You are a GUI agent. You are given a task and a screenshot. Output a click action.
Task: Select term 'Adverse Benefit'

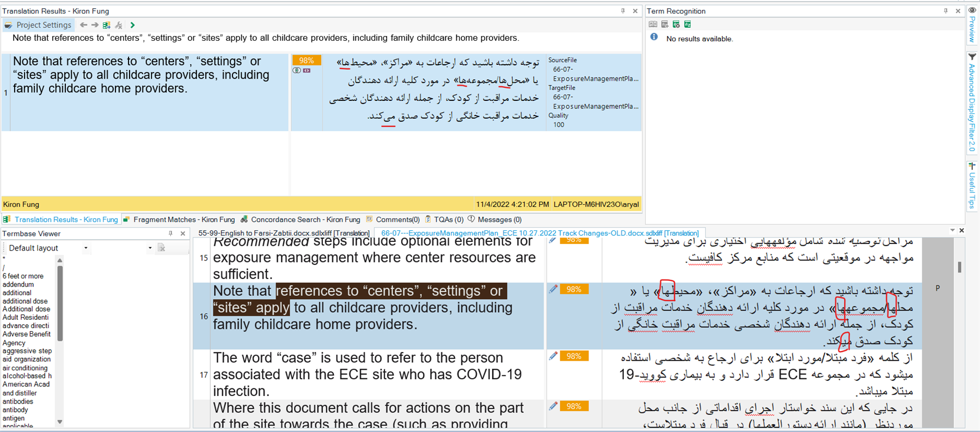[x=26, y=334]
